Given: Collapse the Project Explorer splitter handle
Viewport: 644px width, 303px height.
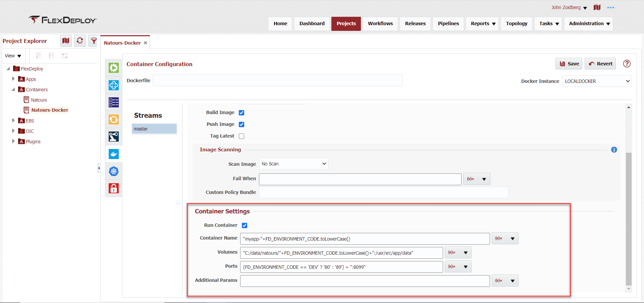Looking at the screenshot, I should 99,168.
